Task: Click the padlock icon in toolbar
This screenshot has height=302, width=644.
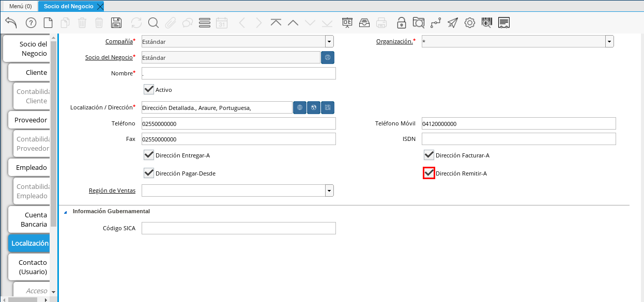Action: 401,23
